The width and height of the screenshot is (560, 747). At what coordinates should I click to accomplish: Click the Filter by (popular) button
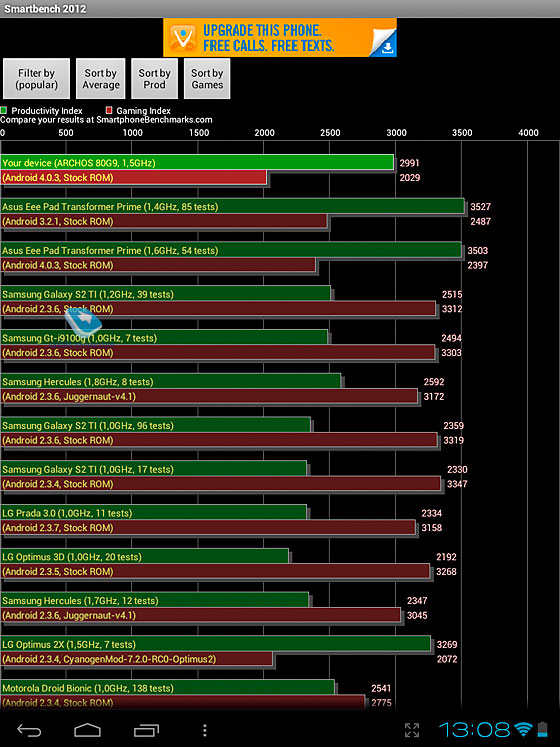pyautogui.click(x=36, y=79)
